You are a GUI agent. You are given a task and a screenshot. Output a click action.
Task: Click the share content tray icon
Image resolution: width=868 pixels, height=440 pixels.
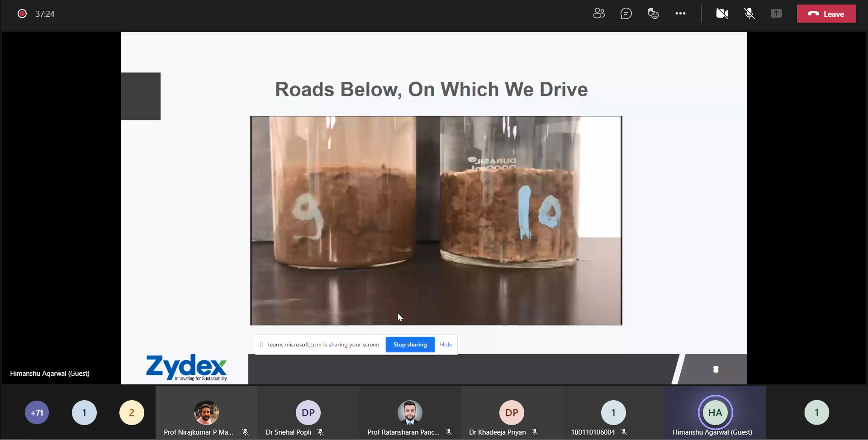[x=776, y=14]
